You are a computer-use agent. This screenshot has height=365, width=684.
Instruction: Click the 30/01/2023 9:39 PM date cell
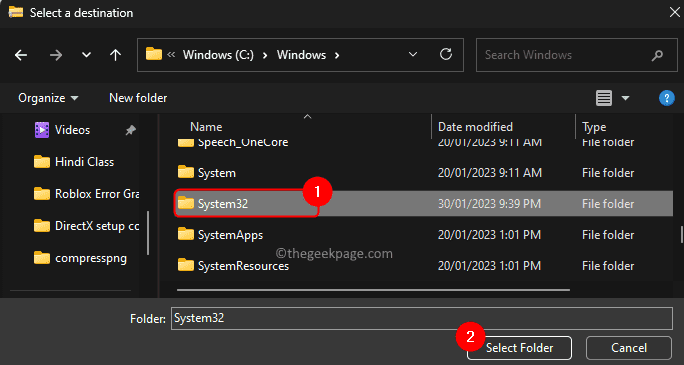[x=489, y=204]
